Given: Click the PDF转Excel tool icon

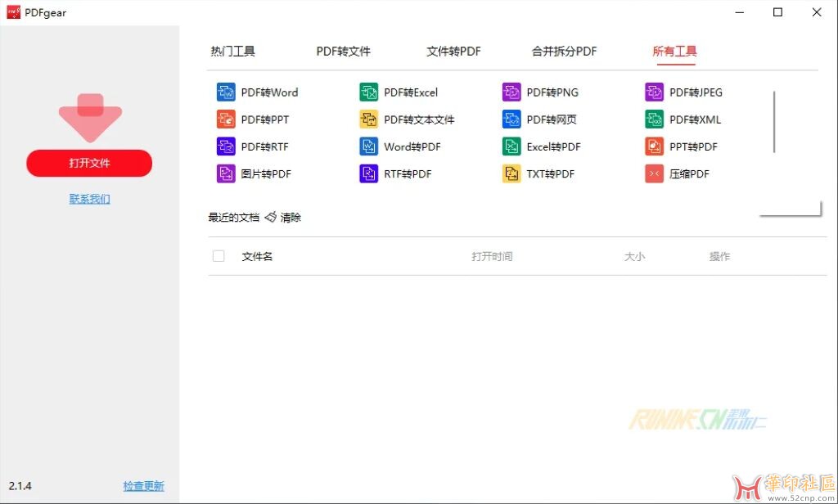Looking at the screenshot, I should click(369, 92).
